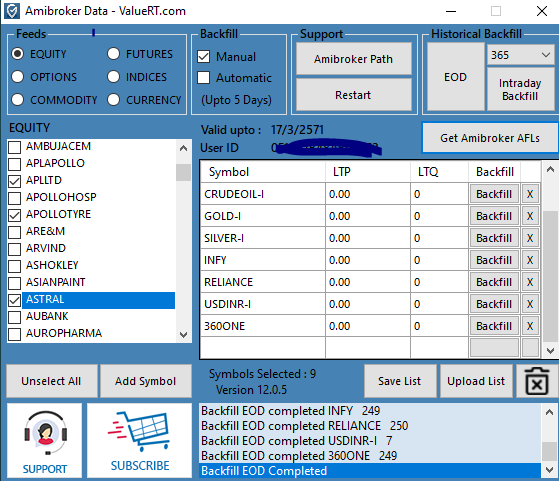Uncheck the ASTRAL symbol checkbox
The width and height of the screenshot is (559, 481).
(14, 300)
